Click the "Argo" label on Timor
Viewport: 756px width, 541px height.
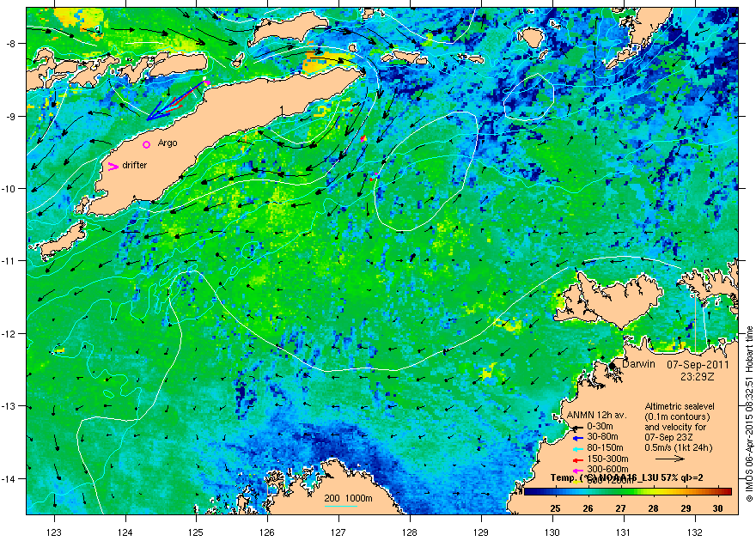coord(168,143)
